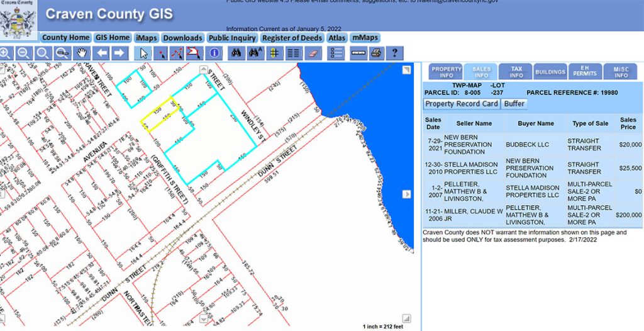Pan map northeast with corner arrow
The width and height of the screenshot is (644, 331).
[406, 70]
